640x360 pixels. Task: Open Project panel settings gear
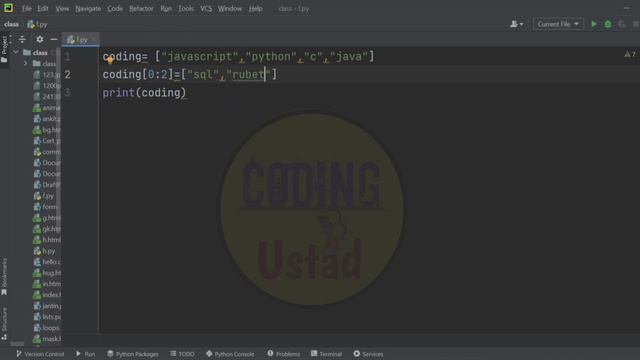coord(40,40)
